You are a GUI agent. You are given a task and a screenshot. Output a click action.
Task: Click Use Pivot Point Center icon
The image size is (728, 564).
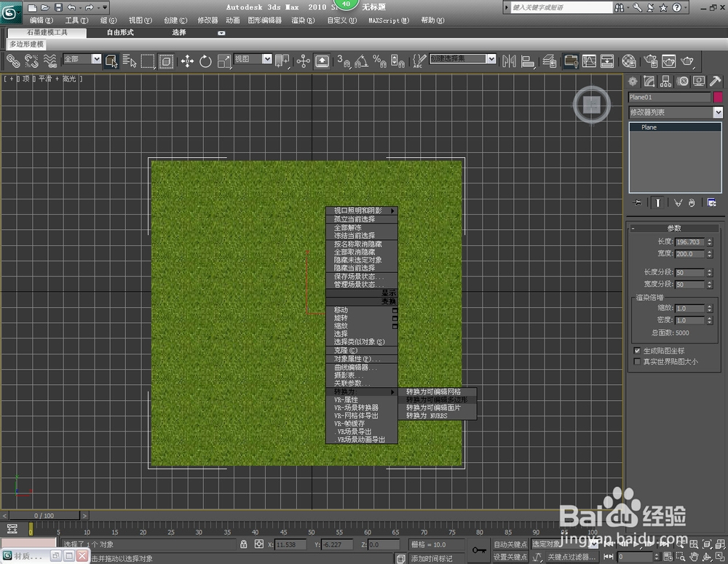(282, 61)
